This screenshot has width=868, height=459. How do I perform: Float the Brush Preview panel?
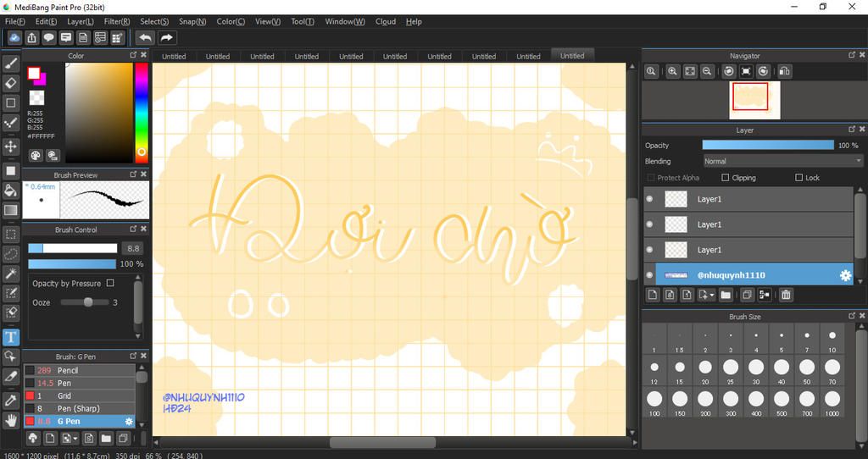[x=133, y=174]
